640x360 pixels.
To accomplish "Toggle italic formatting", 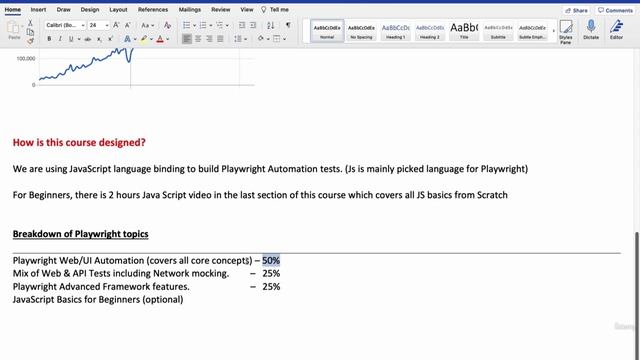I will pyautogui.click(x=60, y=39).
